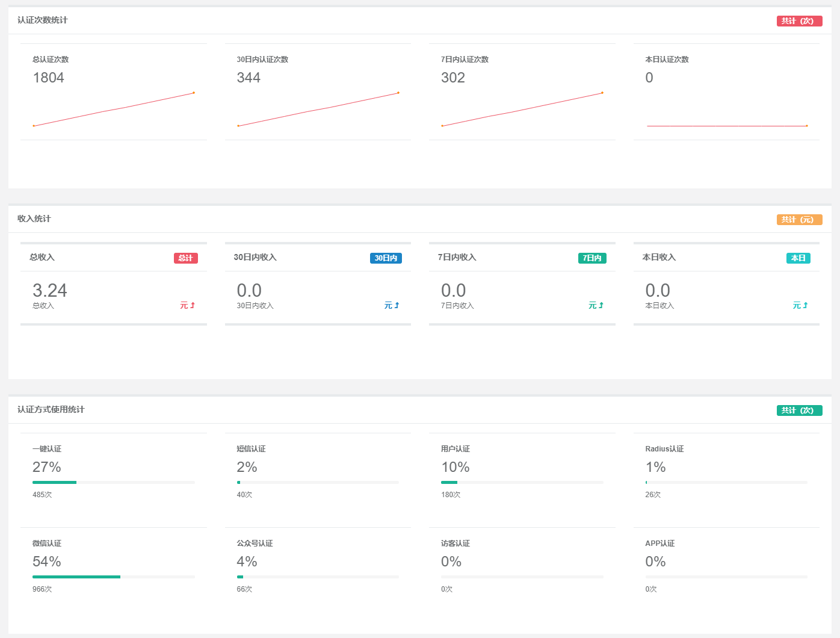840x638 pixels.
Task: Click the red 共计(次) badge in 认证次数统计
Action: [x=799, y=21]
